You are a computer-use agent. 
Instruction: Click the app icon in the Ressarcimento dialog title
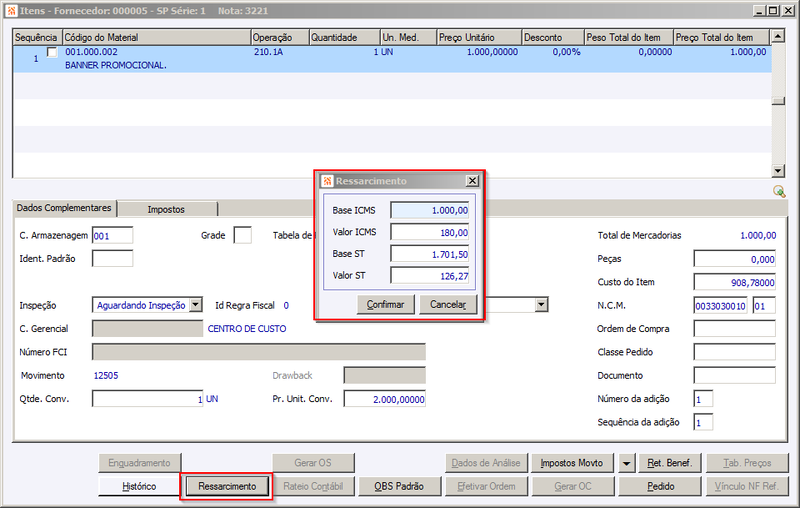coord(328,181)
